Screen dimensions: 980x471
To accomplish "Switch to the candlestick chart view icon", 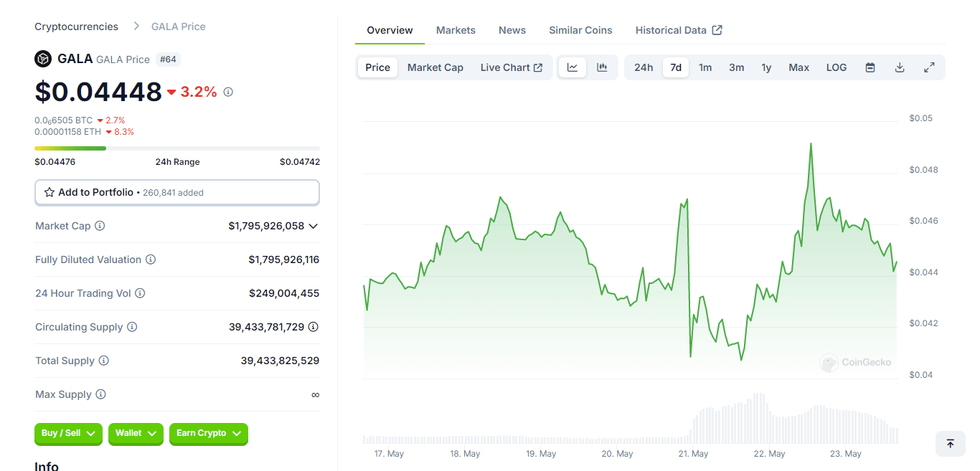I will (602, 67).
